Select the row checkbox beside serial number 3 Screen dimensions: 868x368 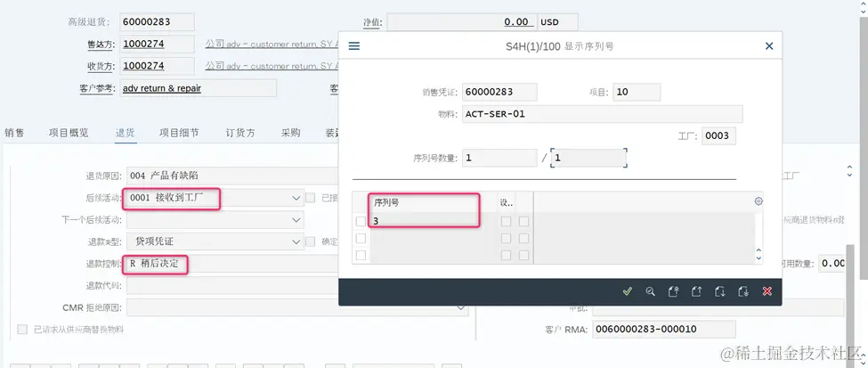tap(361, 221)
